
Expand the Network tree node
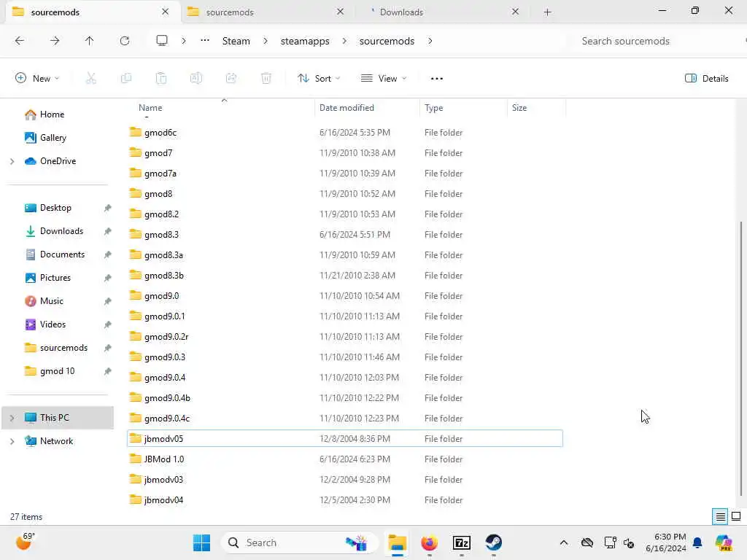click(12, 441)
